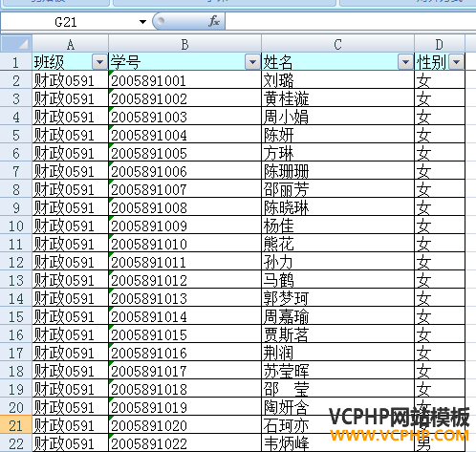Viewport: 476px width, 452px height.
Task: Click cell with 学号 2005891003
Action: click(184, 117)
